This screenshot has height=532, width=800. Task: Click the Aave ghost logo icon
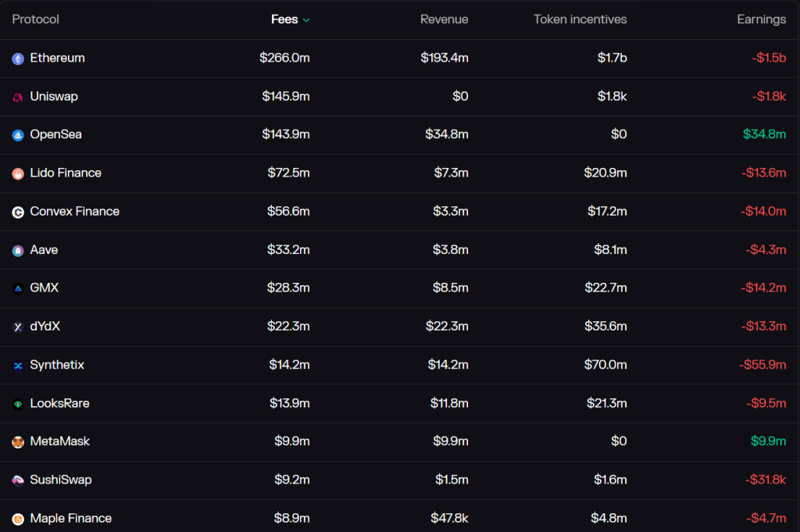(x=18, y=251)
